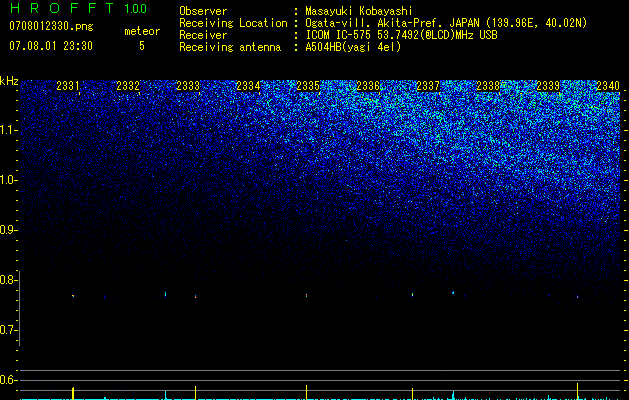Select the observer name Masayuki Kobayashi

359,11
